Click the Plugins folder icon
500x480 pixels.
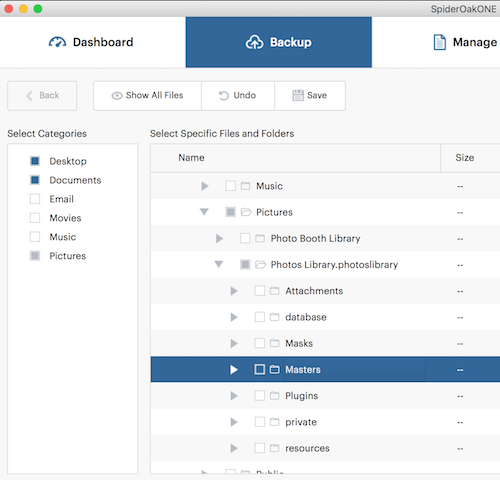click(x=274, y=396)
